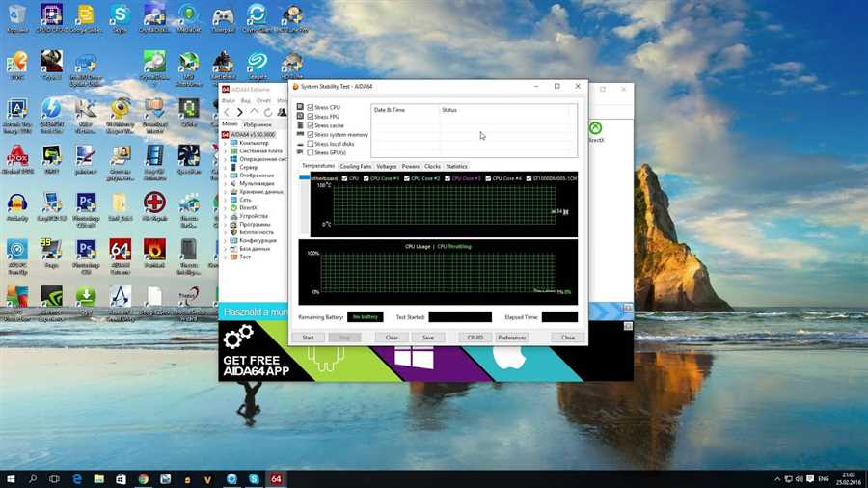The image size is (868, 488).
Task: Open the Recycle Bin desktop icon
Action: coord(17,16)
